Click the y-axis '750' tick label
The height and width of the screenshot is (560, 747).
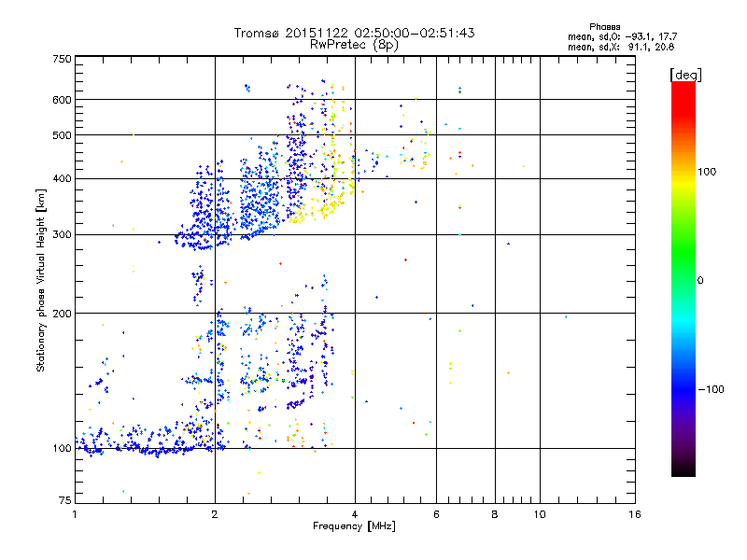coord(62,59)
